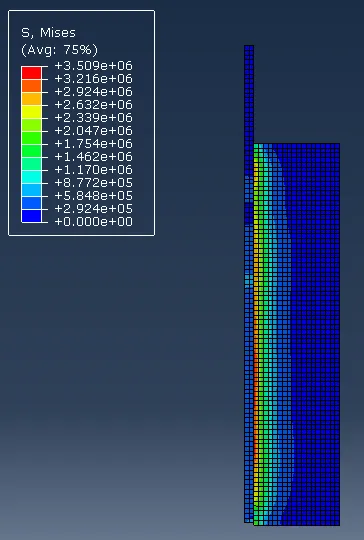The image size is (364, 540).
Task: Click the maximum value +3.509e+06
Action: pyautogui.click(x=93, y=65)
